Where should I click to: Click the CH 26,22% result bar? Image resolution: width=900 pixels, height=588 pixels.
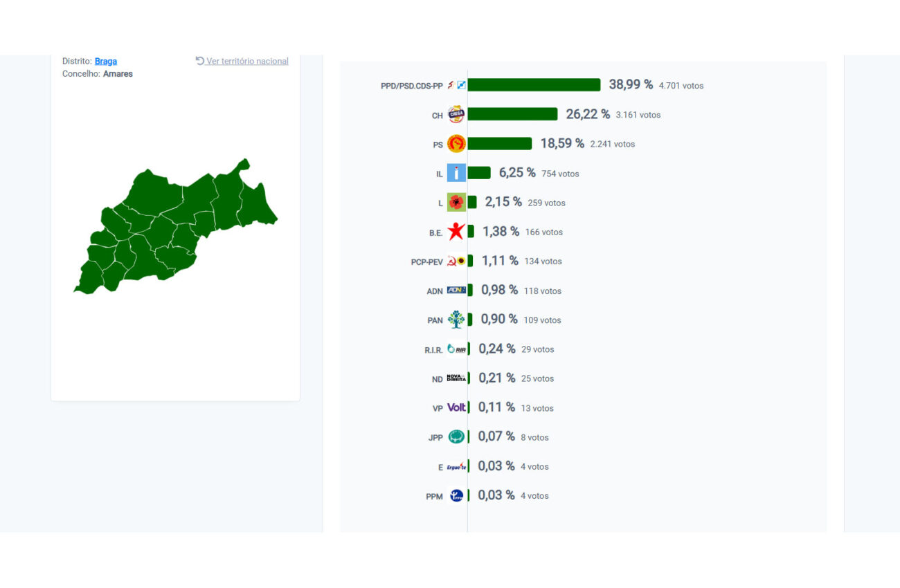pyautogui.click(x=513, y=114)
